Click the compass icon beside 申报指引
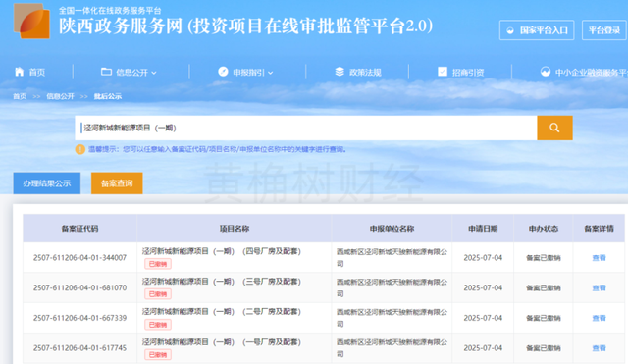628x364 pixels. (223, 72)
